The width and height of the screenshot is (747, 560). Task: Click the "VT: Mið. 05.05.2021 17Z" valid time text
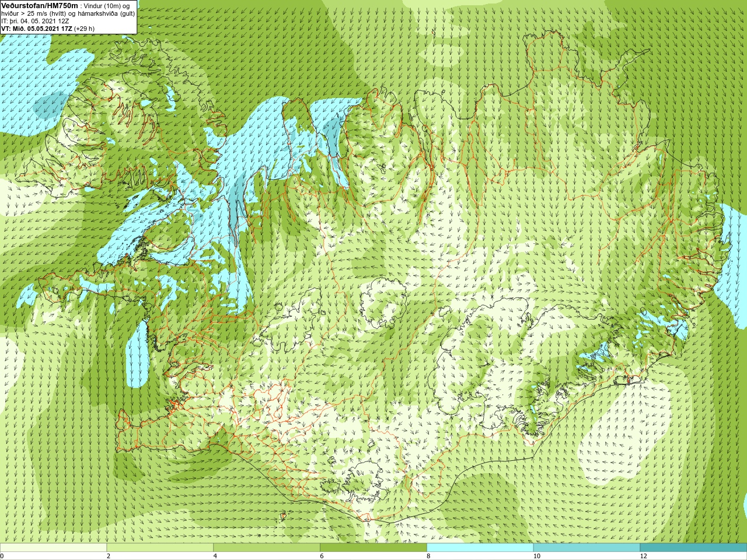36,29
